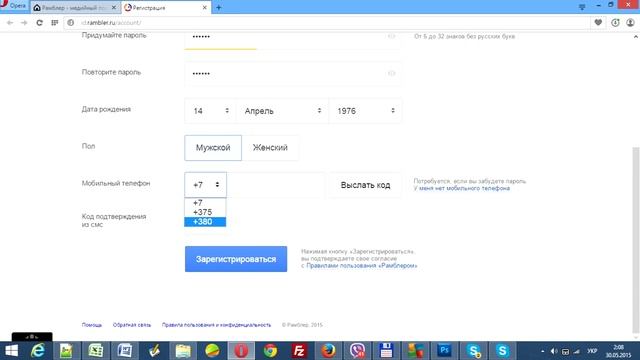
Task: Open the rightmost Skype icon on taskbar
Action: point(502,351)
